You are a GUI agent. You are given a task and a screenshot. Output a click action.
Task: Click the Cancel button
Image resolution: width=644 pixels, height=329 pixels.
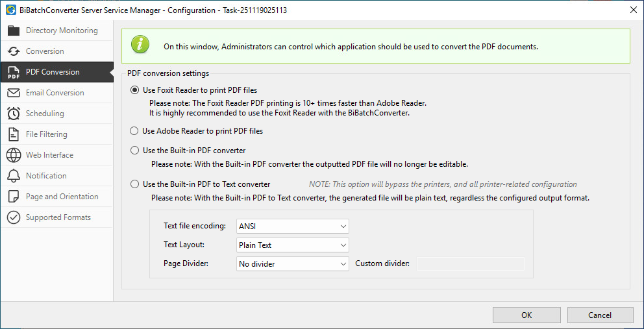click(x=600, y=315)
